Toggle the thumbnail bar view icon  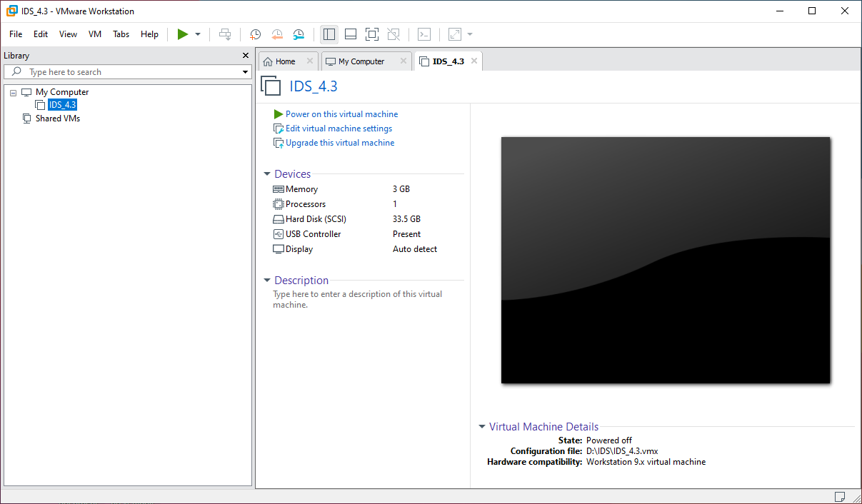click(350, 34)
